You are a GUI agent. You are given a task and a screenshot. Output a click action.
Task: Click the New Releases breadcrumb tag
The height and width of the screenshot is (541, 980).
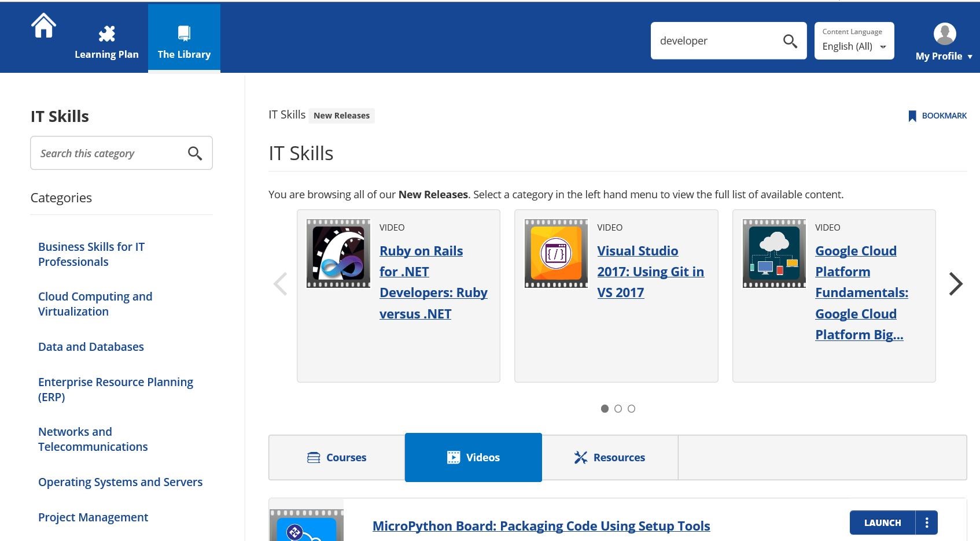341,116
